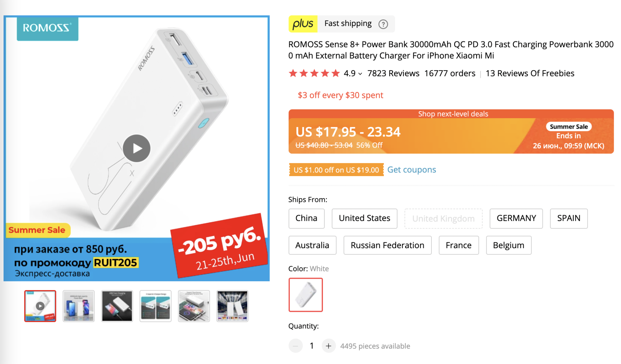Select the White color swatch
Image resolution: width=621 pixels, height=364 pixels.
pyautogui.click(x=305, y=294)
